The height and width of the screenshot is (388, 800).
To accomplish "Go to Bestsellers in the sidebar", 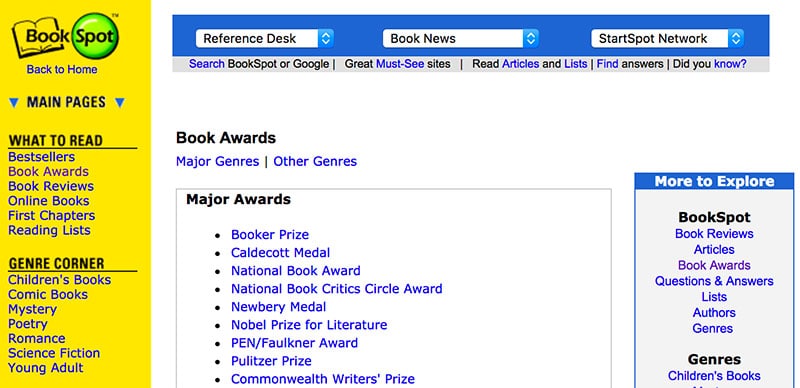I will [41, 157].
